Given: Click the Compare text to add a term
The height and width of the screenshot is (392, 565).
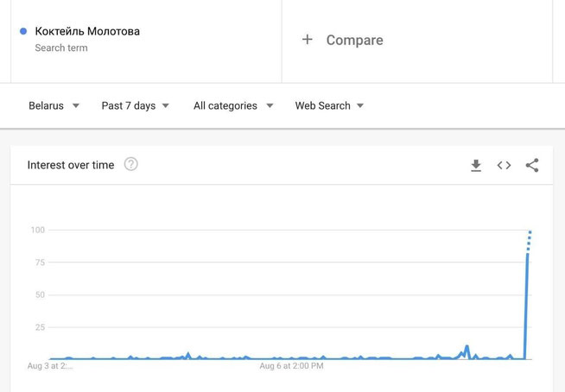Looking at the screenshot, I should [x=354, y=40].
